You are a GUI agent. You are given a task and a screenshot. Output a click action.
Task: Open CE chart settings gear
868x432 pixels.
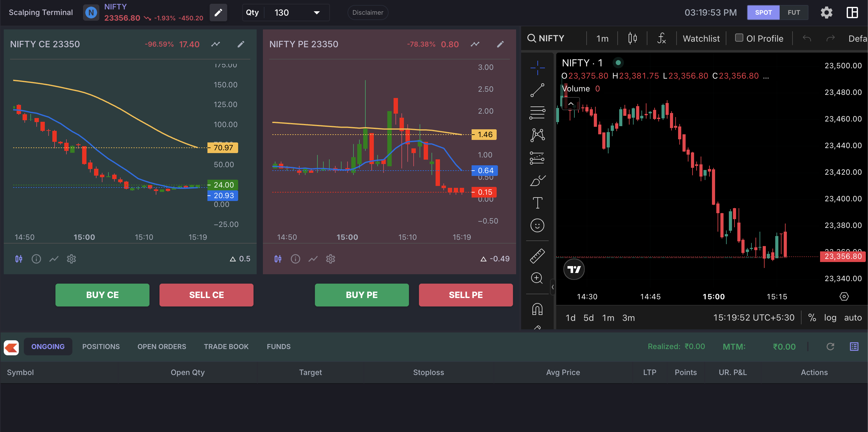pos(71,259)
